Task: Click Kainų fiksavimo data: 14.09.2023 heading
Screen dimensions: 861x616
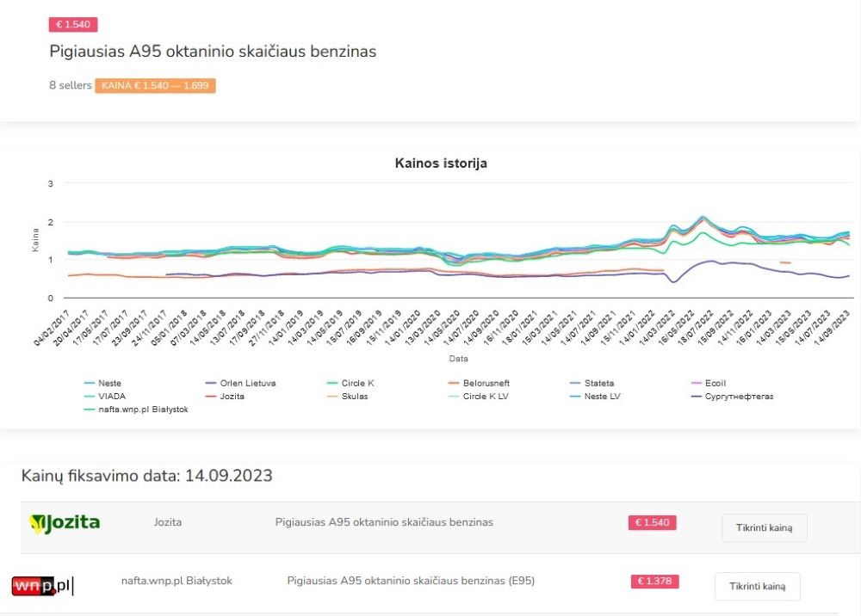Action: [x=146, y=475]
